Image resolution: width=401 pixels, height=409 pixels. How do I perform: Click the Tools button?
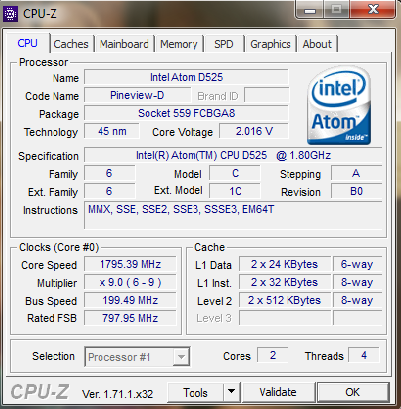(195, 392)
